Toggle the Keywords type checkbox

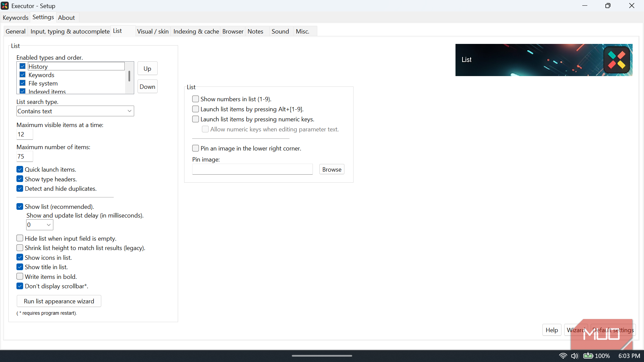[22, 75]
